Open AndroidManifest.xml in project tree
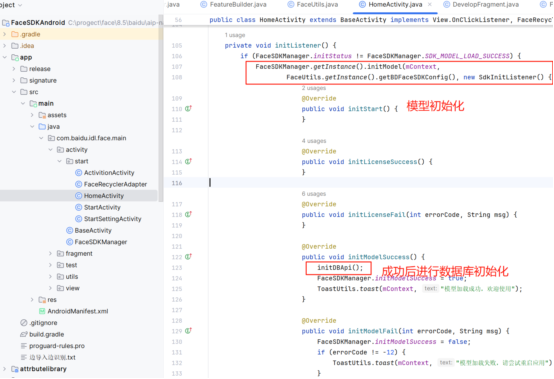Screen dimensions: 554x379 tap(78, 311)
